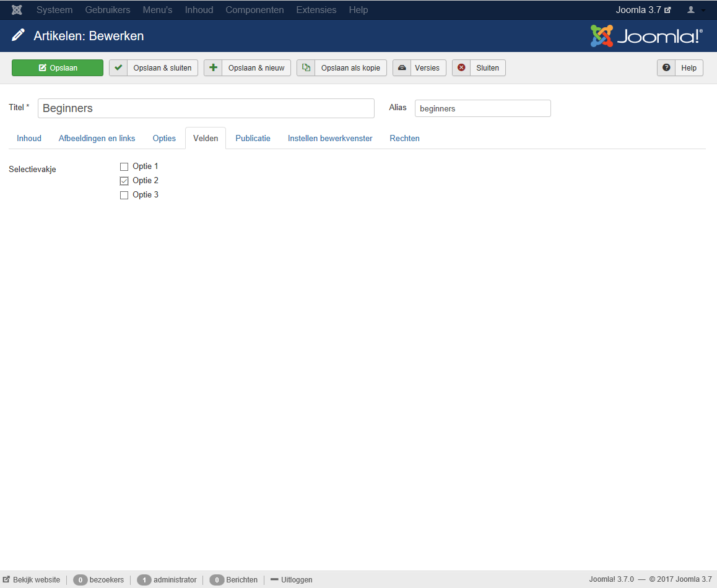Click the green plus icon of Opslaan & nieuw
717x588 pixels.
(213, 67)
